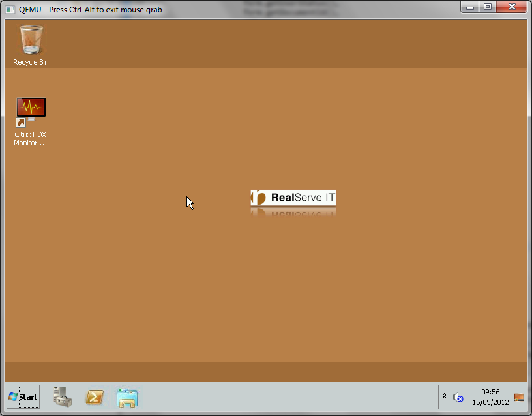The width and height of the screenshot is (532, 416).
Task: Open Windows Explorer from the taskbar
Action: 127,398
